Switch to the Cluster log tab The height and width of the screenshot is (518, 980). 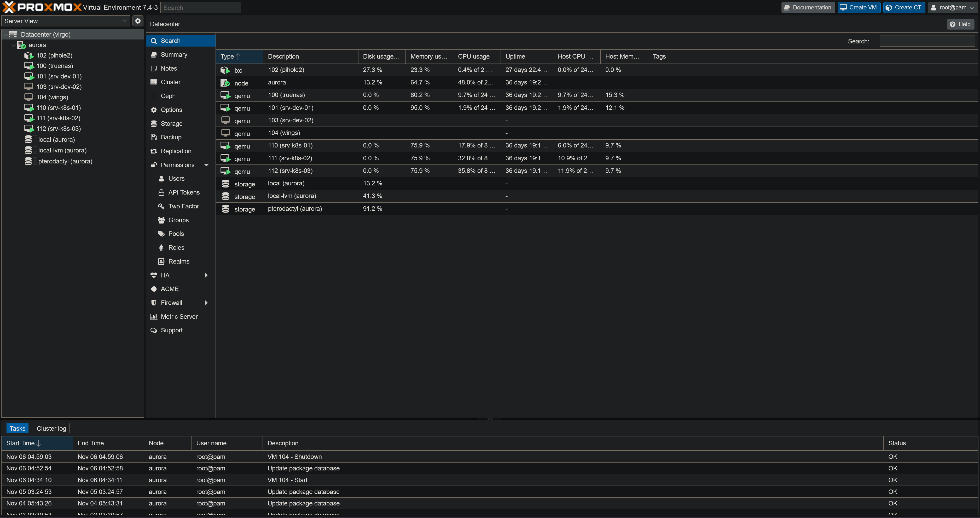point(51,429)
